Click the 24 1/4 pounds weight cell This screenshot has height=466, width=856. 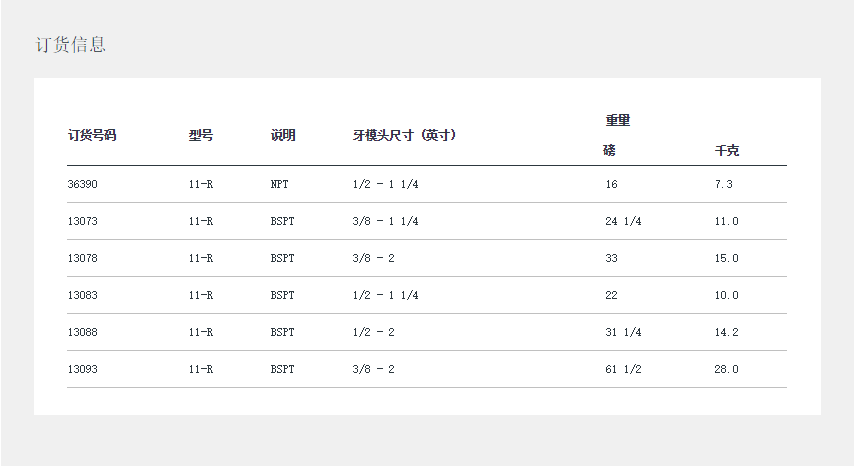623,221
